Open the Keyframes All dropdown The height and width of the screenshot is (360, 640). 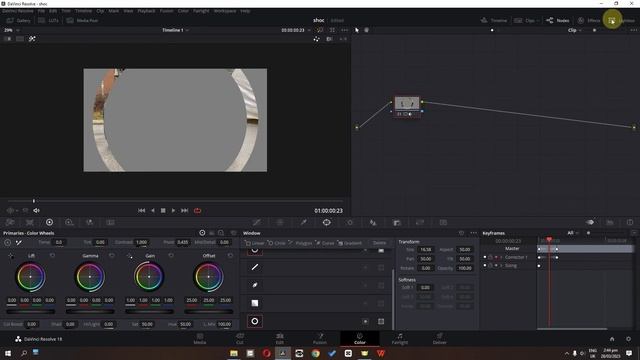(572, 233)
